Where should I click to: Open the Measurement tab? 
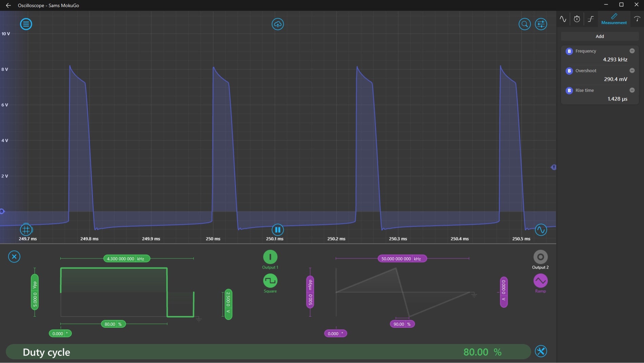coord(614,19)
